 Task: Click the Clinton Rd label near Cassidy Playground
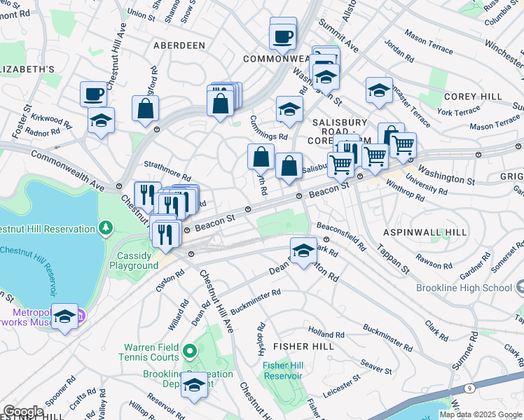pos(170,281)
